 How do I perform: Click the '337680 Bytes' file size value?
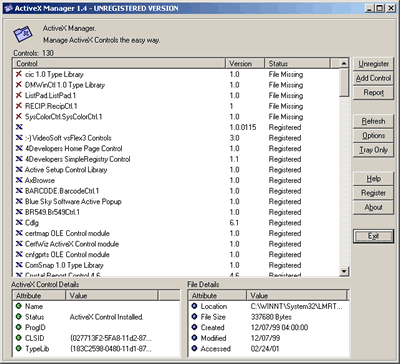271,317
